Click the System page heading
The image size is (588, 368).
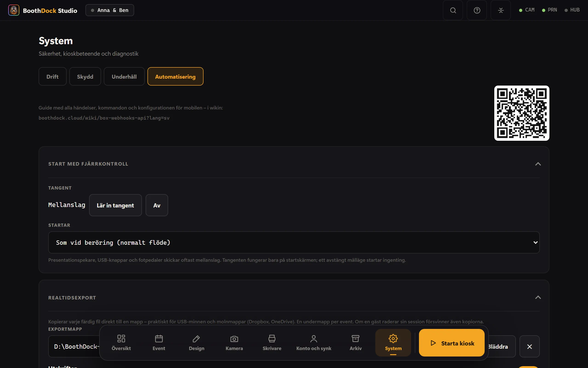56,41
